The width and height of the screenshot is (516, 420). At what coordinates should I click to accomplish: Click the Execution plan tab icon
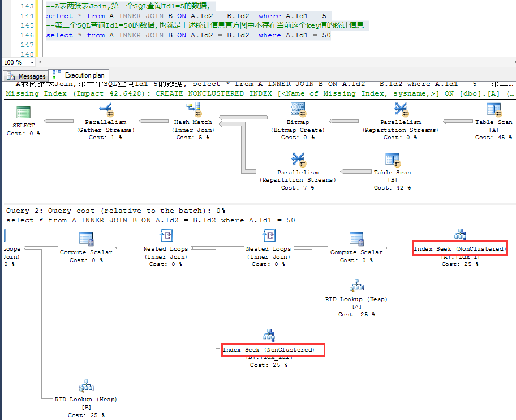click(57, 74)
